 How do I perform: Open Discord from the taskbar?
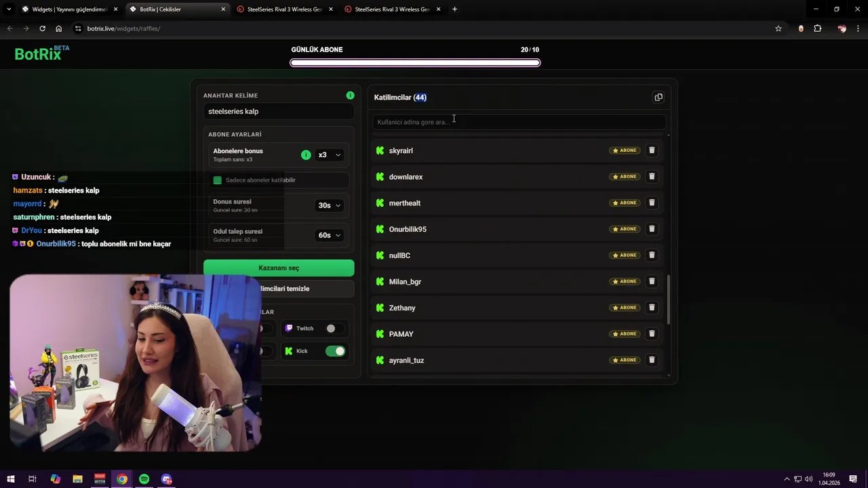click(167, 479)
